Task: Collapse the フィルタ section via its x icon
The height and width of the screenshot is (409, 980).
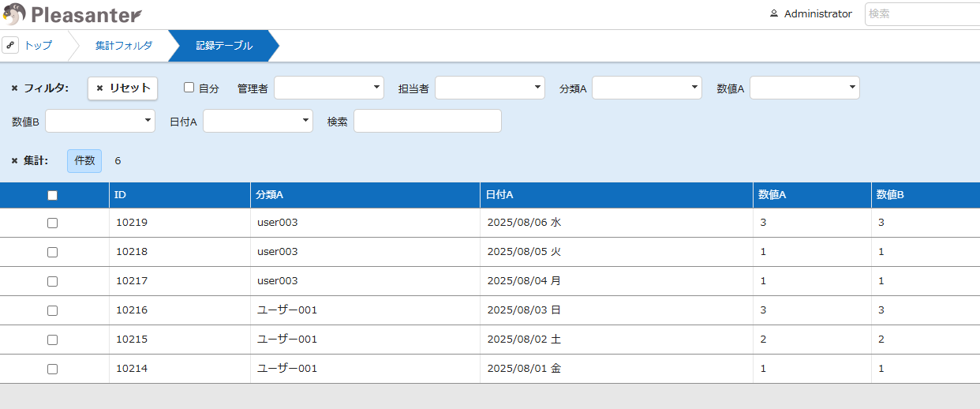Action: click(x=15, y=88)
